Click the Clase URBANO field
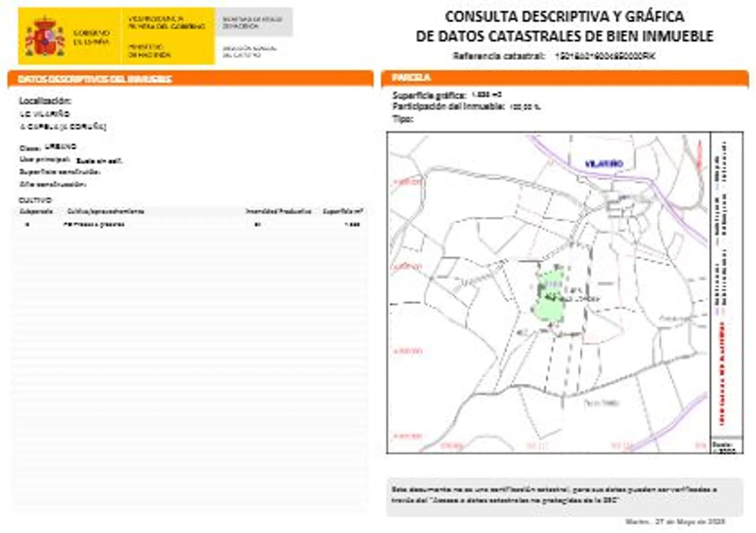The image size is (756, 533). click(60, 146)
